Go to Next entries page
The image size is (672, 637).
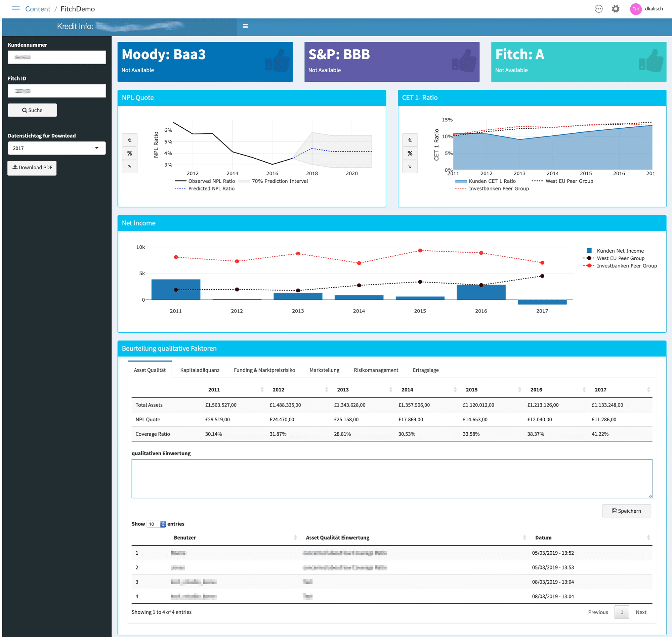(641, 612)
